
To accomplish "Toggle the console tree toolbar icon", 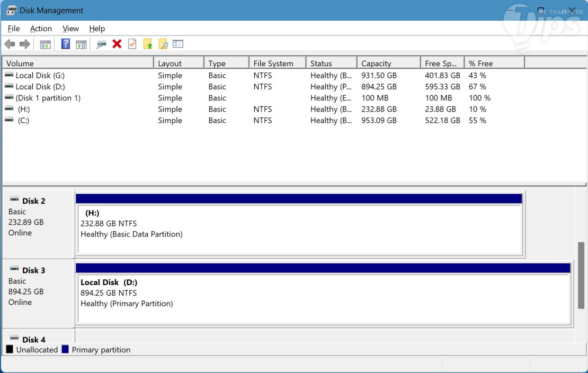I will pos(46,44).
